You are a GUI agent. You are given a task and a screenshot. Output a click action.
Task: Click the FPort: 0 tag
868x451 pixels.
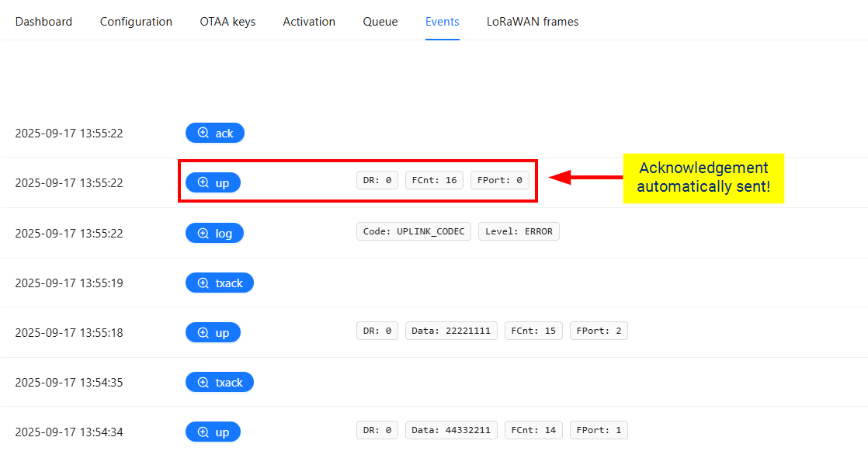point(499,181)
